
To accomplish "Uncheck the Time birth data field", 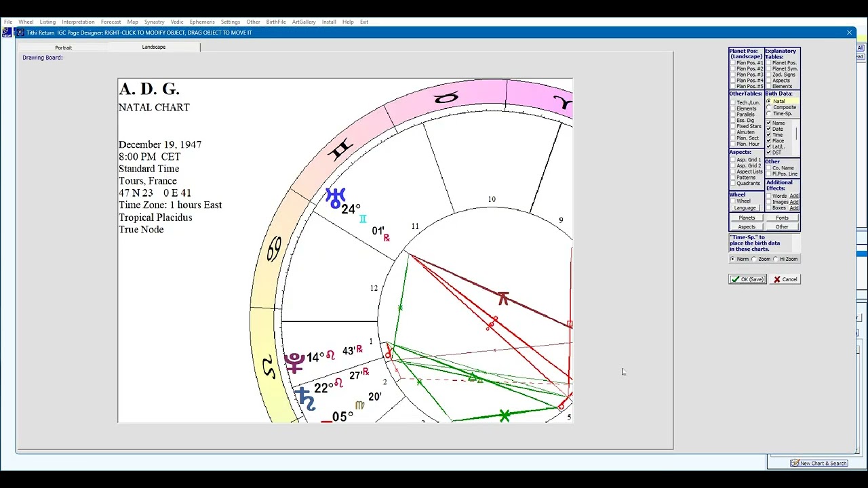I will click(x=769, y=135).
